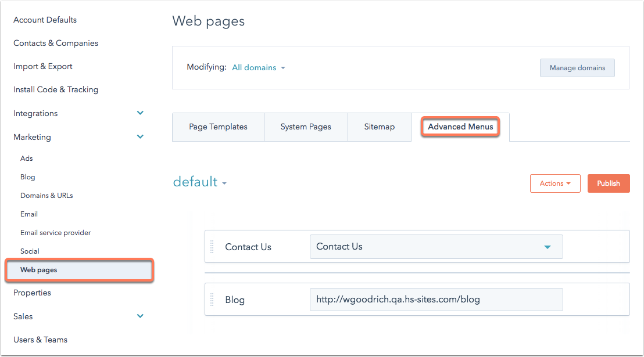
Task: Select Ads under Marketing
Action: [x=27, y=158]
